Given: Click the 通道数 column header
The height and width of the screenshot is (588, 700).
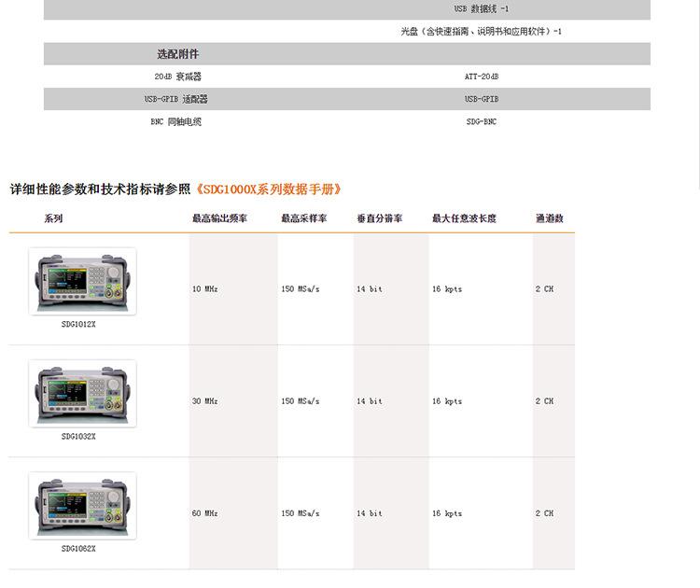Looking at the screenshot, I should coord(550,218).
